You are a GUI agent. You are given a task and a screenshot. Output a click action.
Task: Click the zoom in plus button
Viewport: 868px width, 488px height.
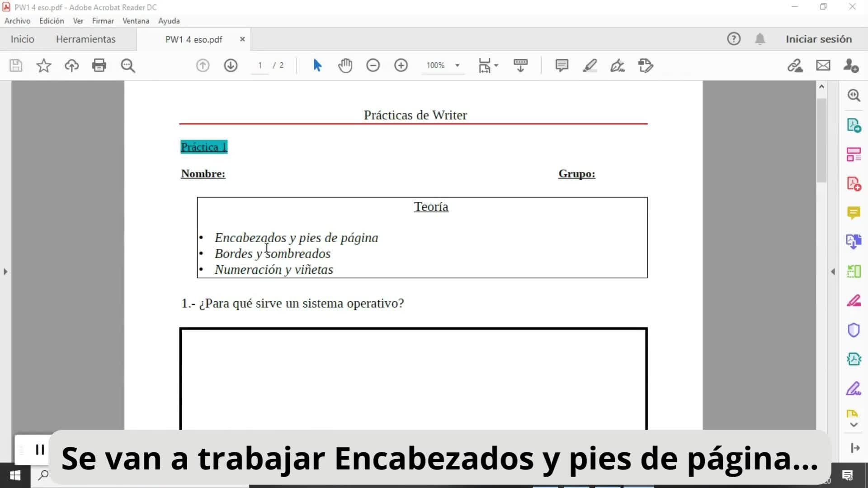point(401,66)
